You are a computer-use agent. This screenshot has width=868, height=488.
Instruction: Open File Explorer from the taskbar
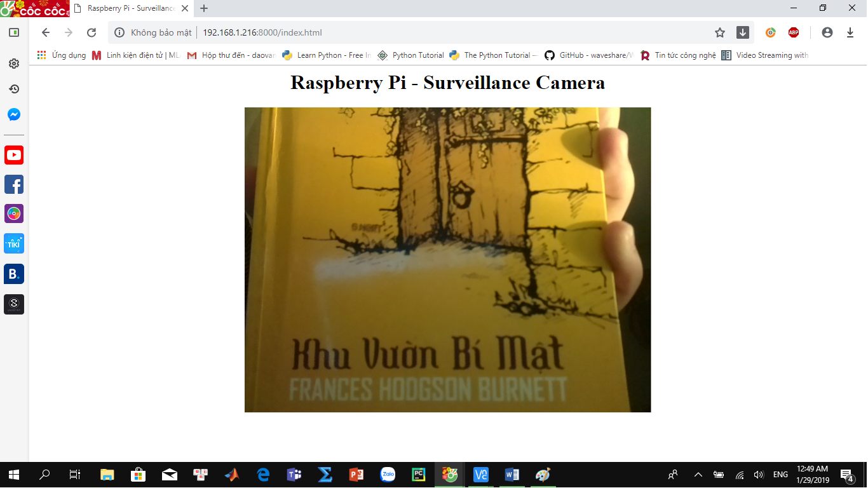point(107,475)
